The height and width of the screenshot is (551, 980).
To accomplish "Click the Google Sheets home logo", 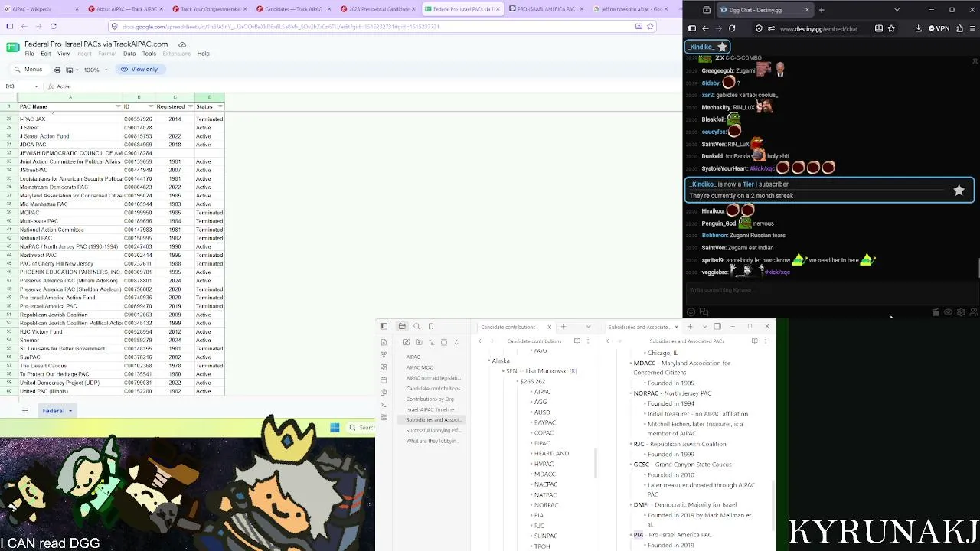I will point(12,48).
